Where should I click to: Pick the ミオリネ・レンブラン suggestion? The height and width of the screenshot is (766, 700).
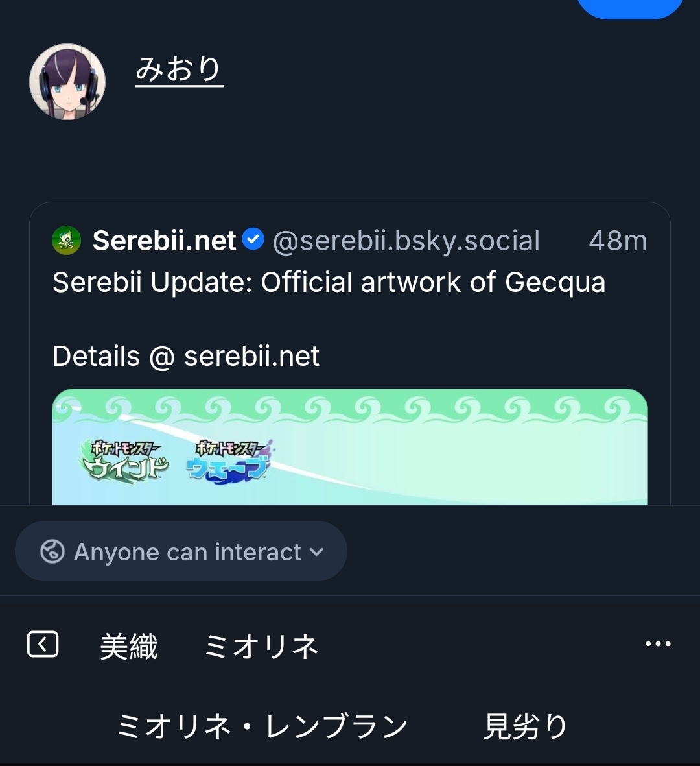(262, 726)
